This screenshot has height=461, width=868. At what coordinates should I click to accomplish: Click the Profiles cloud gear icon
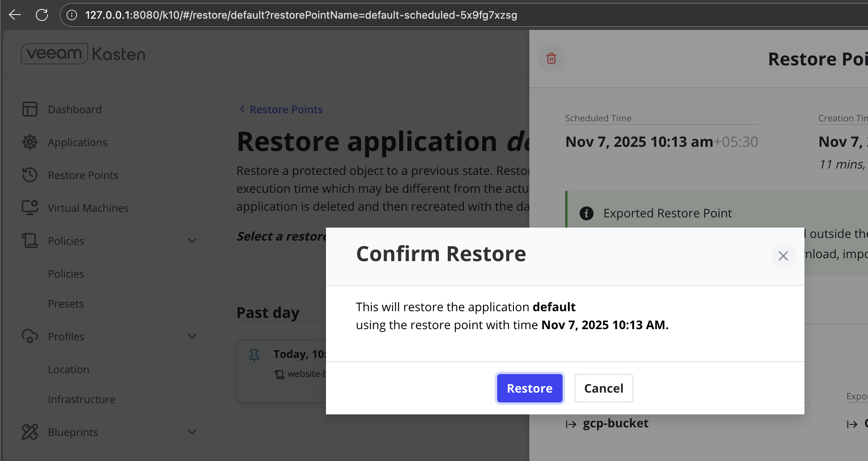tap(30, 336)
